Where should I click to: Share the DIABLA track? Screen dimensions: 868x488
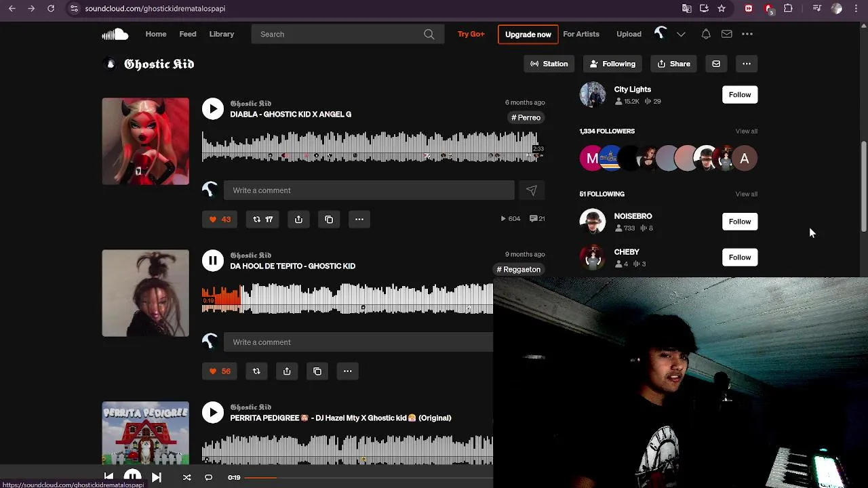[x=298, y=219]
